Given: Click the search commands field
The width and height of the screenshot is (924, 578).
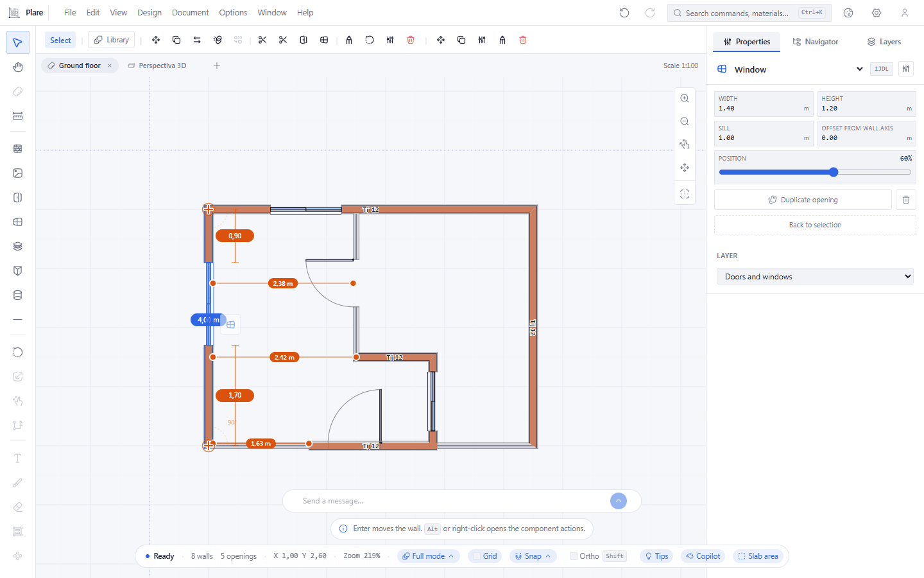Looking at the screenshot, I should point(749,13).
